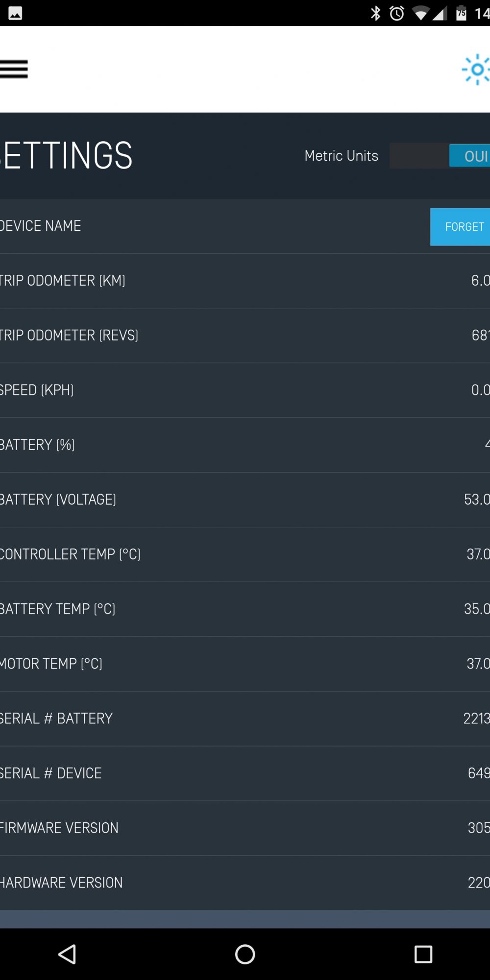
Task: Select the Trip Odometer (KM) row
Action: point(245,281)
